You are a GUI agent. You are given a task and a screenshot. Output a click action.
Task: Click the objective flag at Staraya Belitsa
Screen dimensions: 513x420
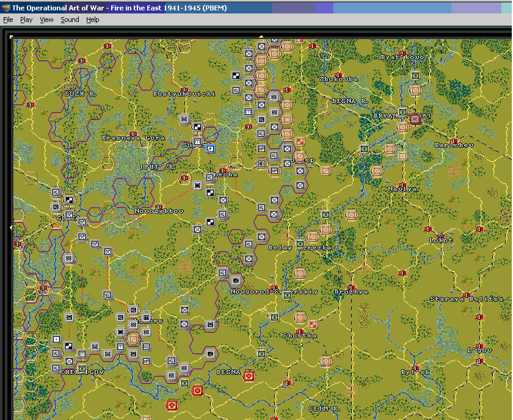click(466, 295)
